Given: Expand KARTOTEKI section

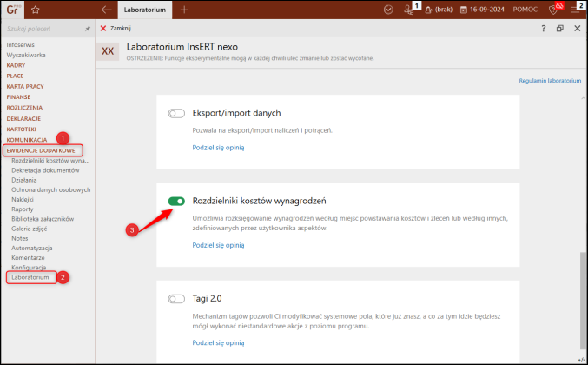Looking at the screenshot, I should point(22,129).
